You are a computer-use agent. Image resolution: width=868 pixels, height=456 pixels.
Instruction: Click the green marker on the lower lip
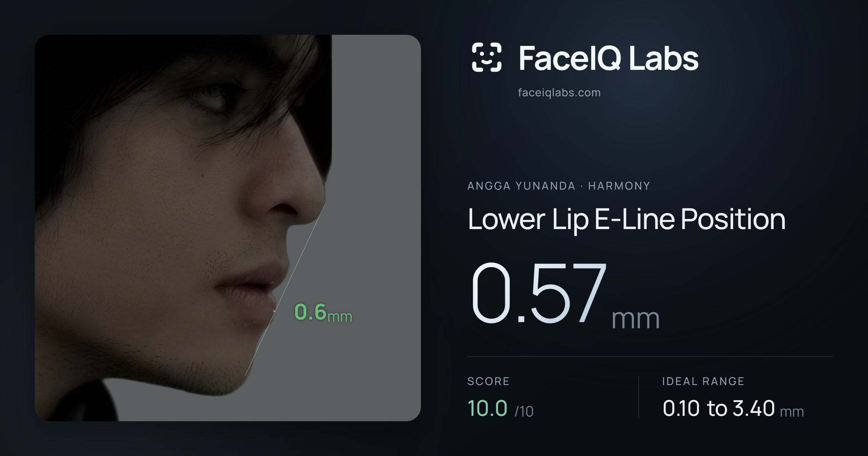pos(274,311)
